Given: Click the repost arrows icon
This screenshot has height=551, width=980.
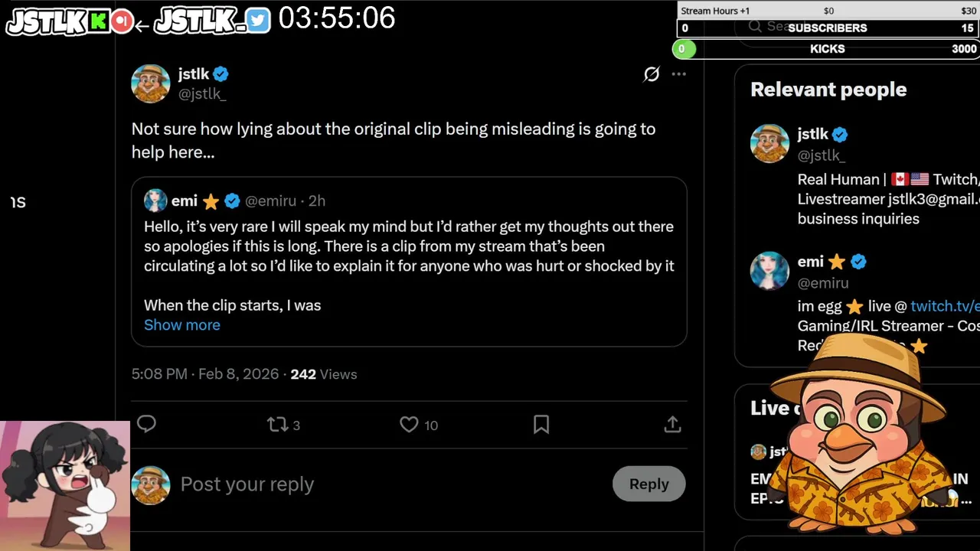Looking at the screenshot, I should [x=277, y=424].
